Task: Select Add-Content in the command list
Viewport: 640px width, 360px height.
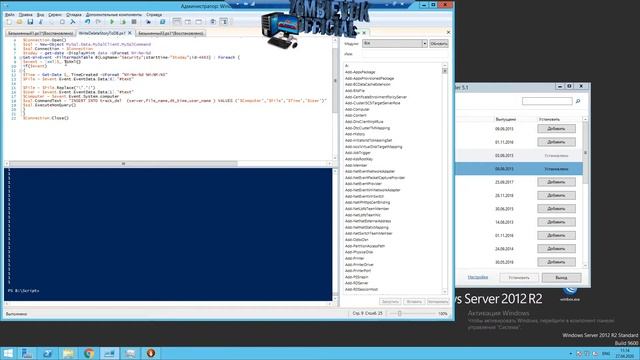Action: click(356, 116)
